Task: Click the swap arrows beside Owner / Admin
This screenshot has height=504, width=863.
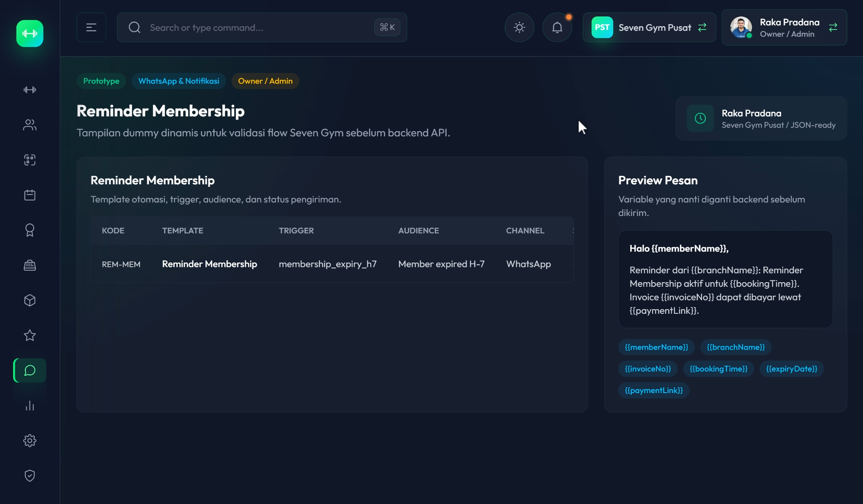Action: coord(833,27)
